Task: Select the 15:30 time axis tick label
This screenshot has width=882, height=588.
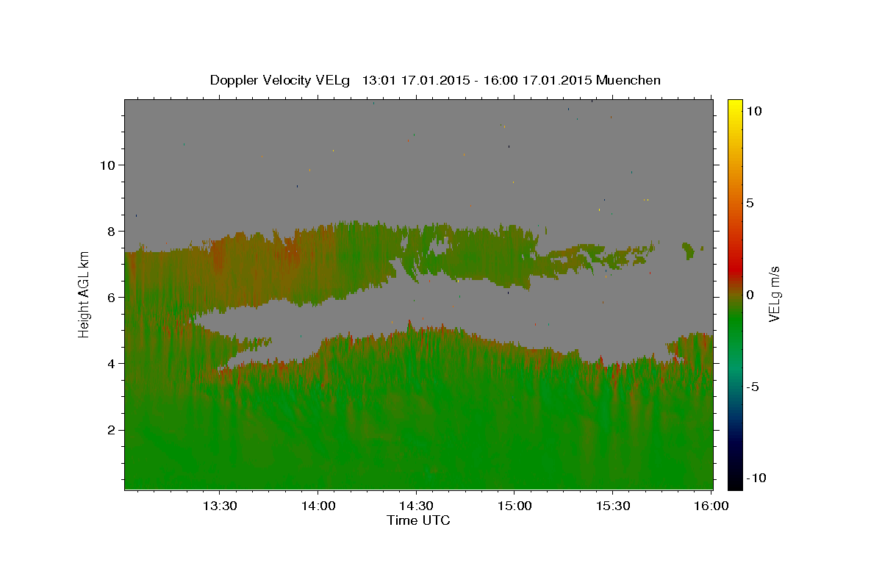Action: click(612, 506)
